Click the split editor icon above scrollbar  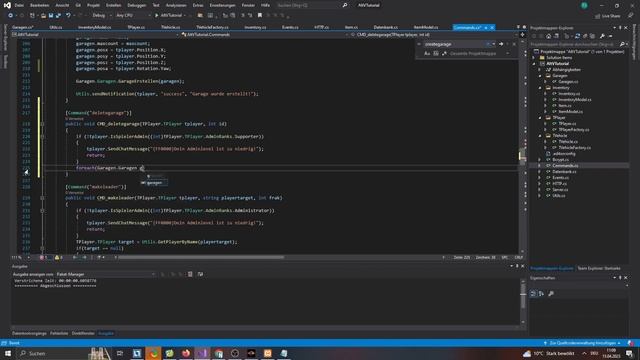pos(522,35)
